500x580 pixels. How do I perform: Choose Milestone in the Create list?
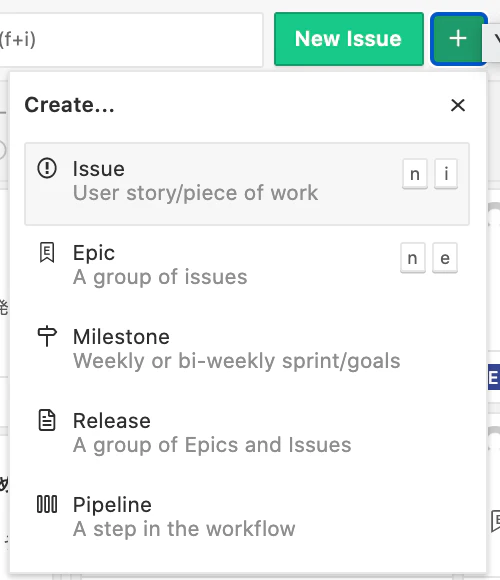(247, 348)
